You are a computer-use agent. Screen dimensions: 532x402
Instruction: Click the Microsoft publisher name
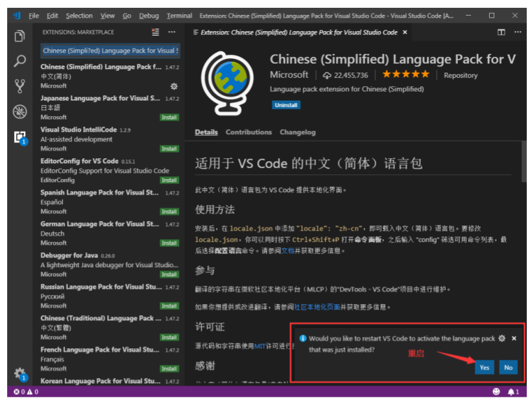tap(289, 75)
